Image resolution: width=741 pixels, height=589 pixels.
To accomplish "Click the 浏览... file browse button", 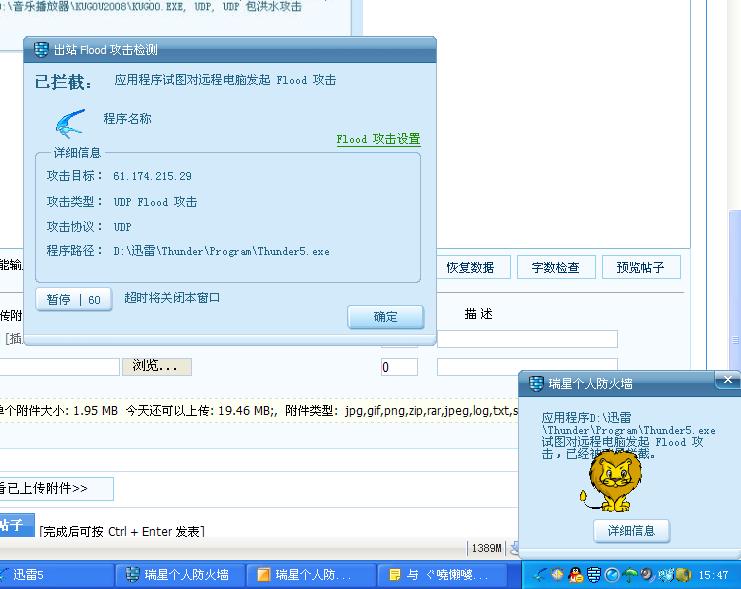I will point(156,366).
